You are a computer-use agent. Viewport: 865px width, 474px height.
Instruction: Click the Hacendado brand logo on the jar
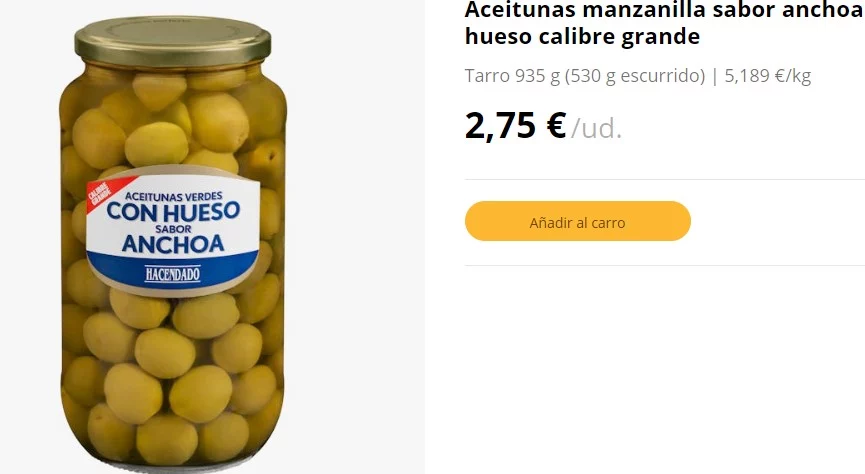173,274
